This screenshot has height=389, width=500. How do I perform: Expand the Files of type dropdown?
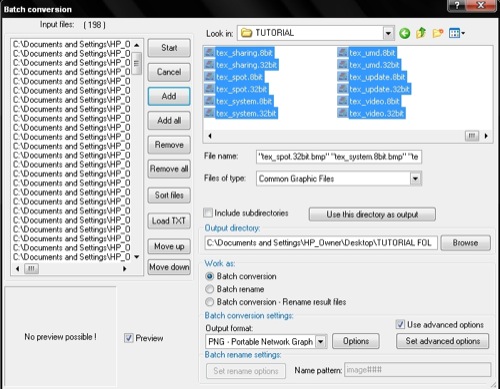point(415,179)
